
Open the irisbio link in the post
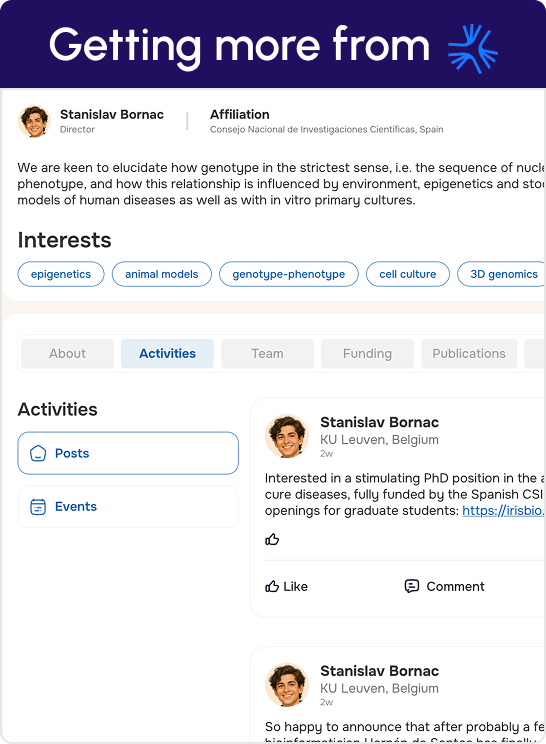coord(504,511)
